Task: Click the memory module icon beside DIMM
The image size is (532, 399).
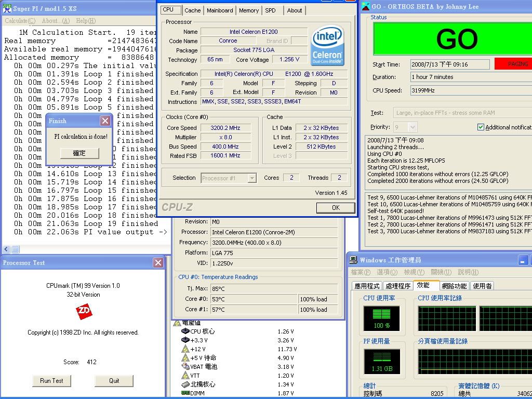Action: point(185,393)
